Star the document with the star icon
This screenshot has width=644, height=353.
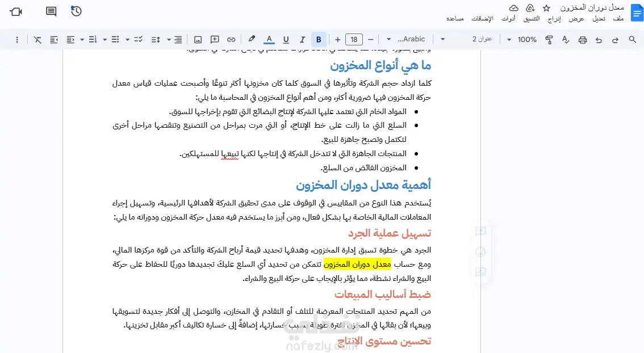[x=546, y=8]
